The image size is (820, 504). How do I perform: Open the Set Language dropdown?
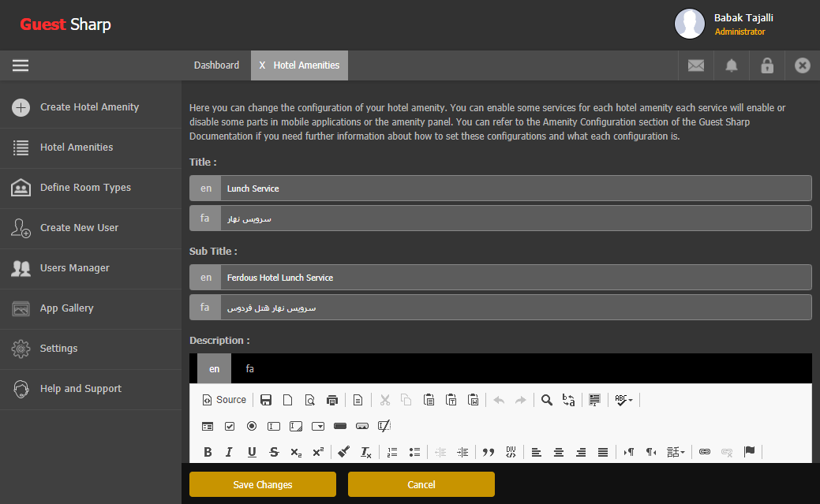click(x=676, y=452)
